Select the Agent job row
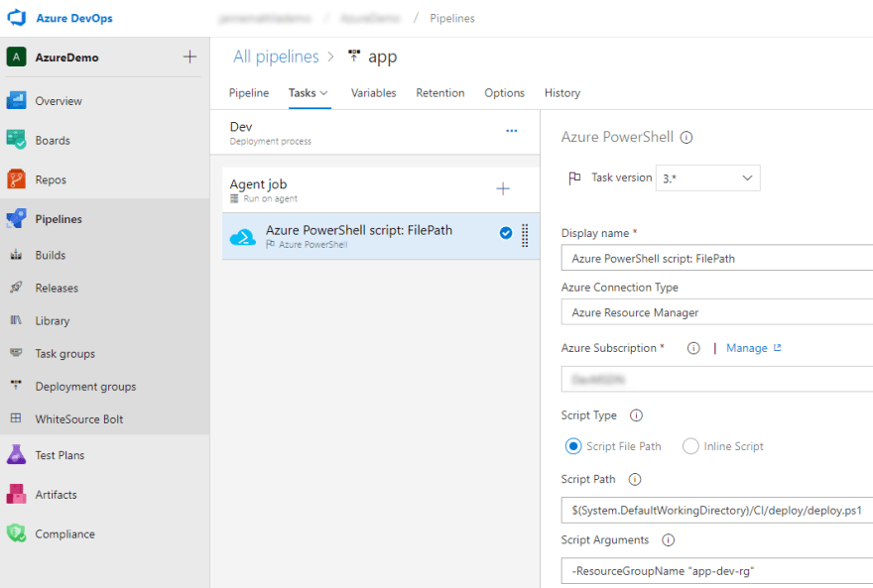 pyautogui.click(x=381, y=189)
